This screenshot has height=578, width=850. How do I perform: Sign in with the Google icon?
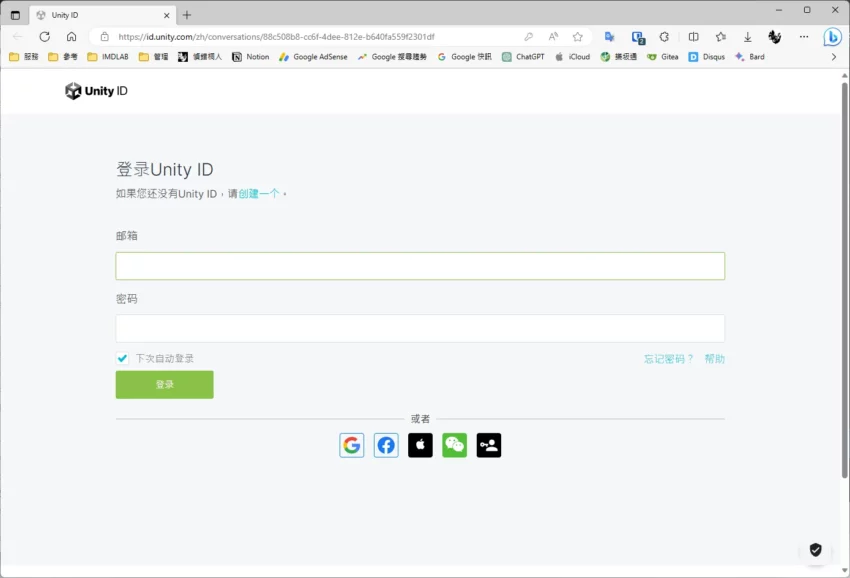351,445
